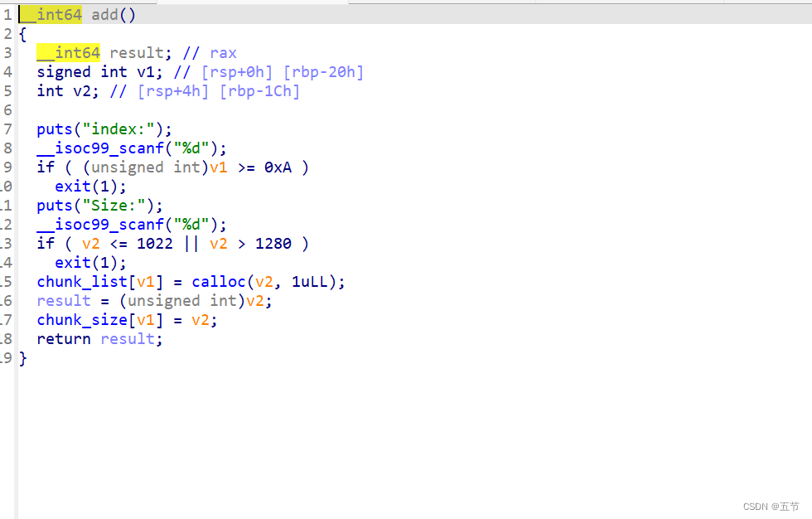Click the calloc function call
The width and height of the screenshot is (812, 519).
219,282
